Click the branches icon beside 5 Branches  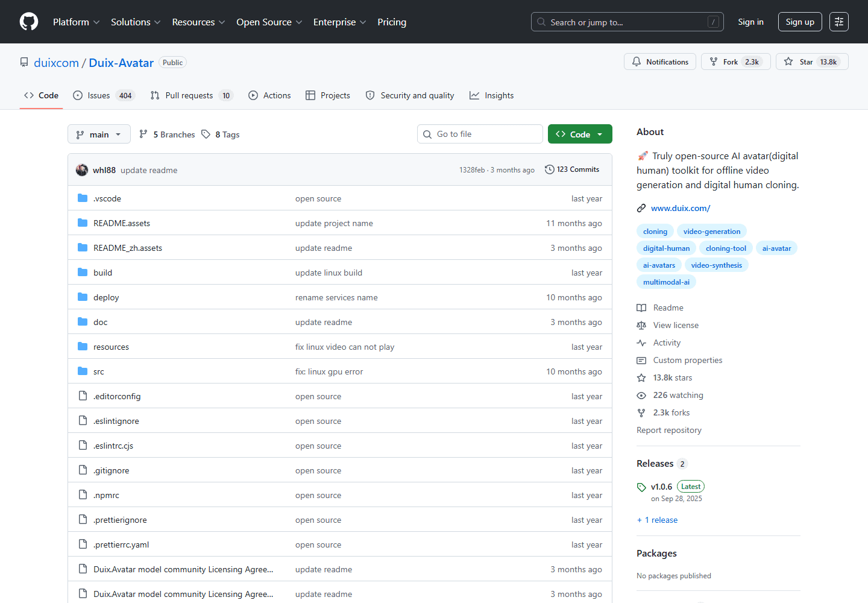143,134
